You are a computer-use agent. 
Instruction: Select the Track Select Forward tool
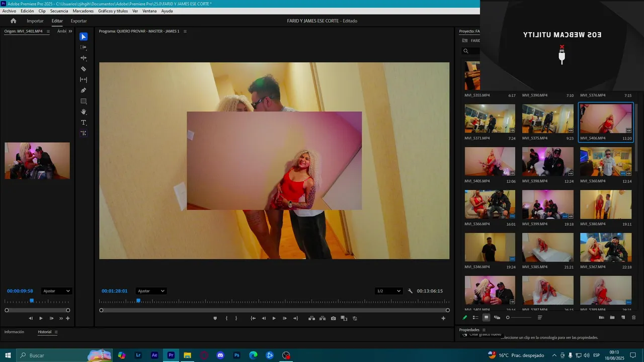[x=84, y=47]
